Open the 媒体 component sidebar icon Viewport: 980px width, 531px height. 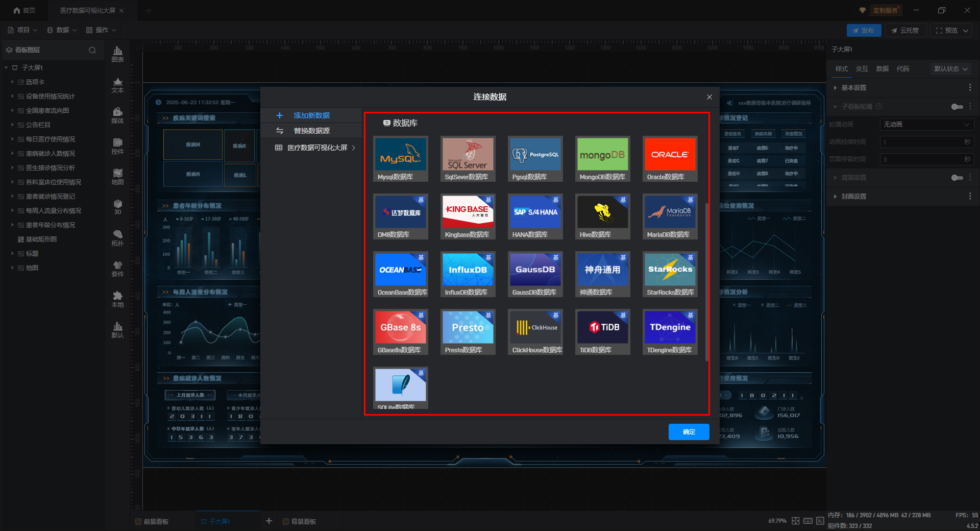pos(117,115)
